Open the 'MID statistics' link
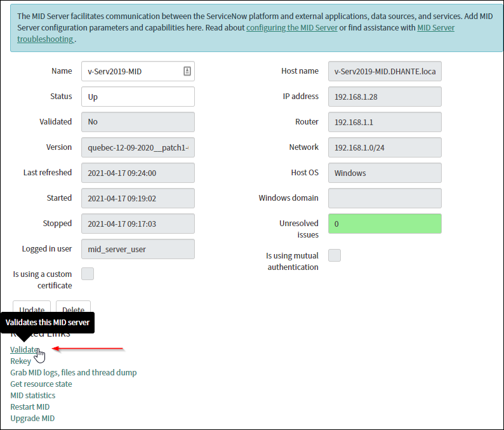The width and height of the screenshot is (504, 430). pyautogui.click(x=33, y=395)
